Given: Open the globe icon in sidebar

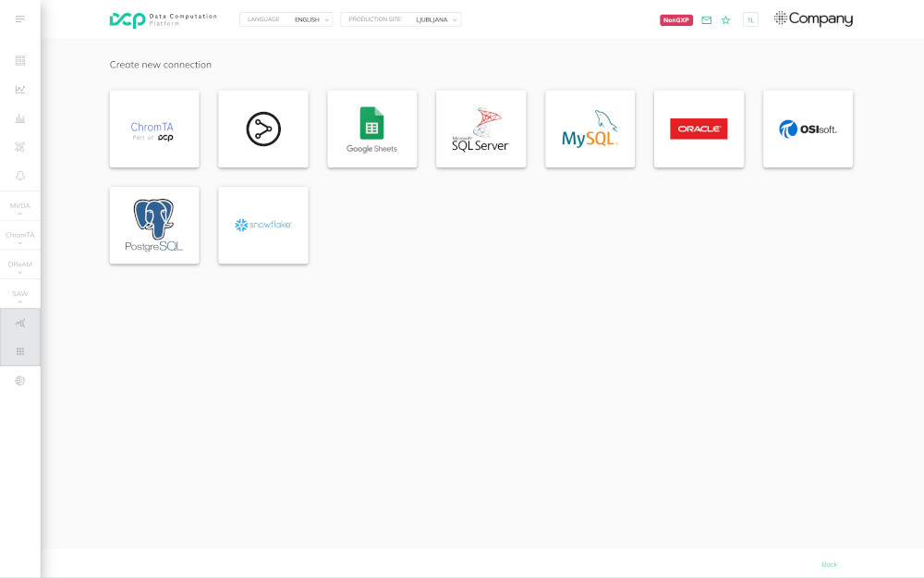Looking at the screenshot, I should coord(20,381).
